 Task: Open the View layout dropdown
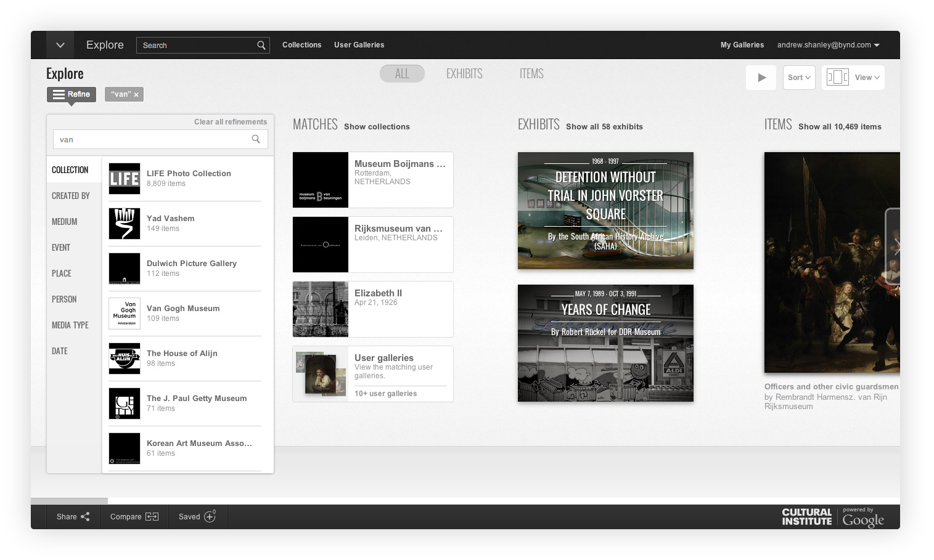coord(853,78)
